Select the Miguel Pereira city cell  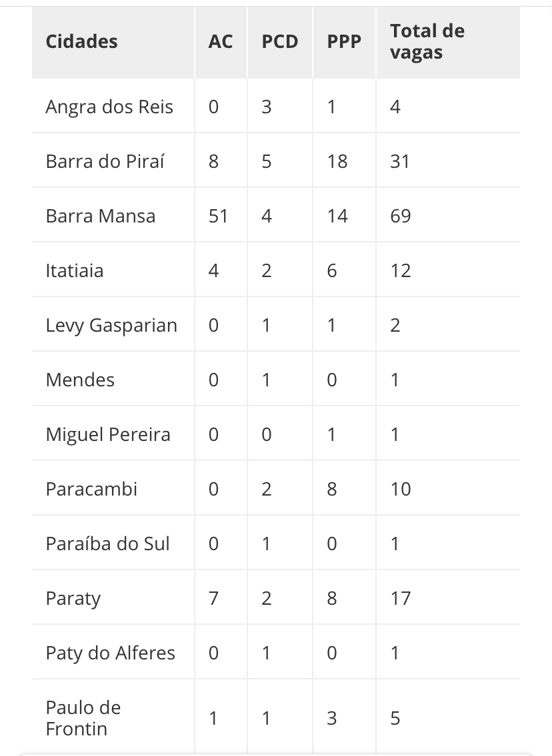point(108,434)
